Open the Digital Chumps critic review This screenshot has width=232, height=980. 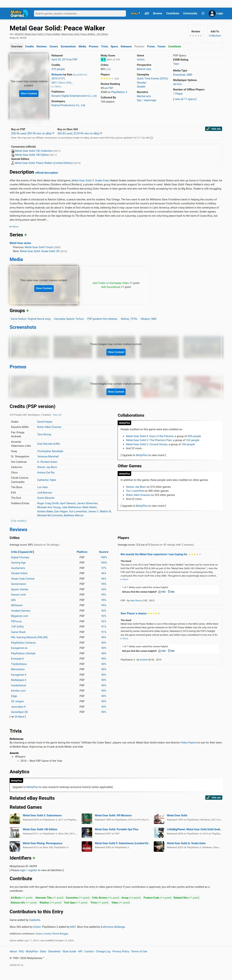[x=20, y=557]
